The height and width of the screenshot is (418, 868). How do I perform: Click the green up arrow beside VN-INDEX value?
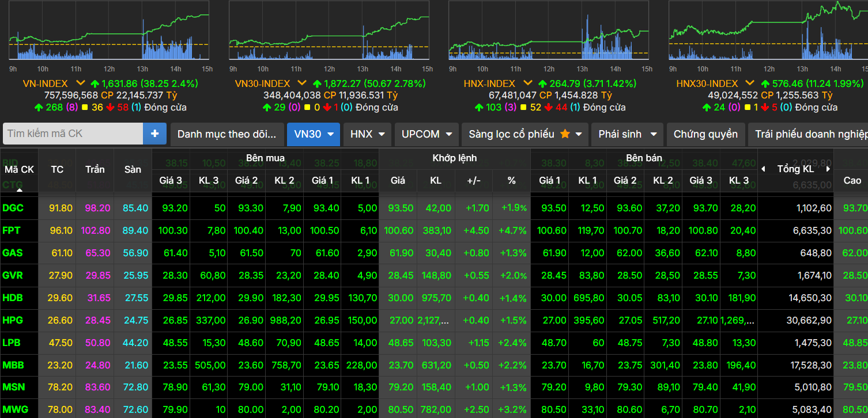(95, 84)
